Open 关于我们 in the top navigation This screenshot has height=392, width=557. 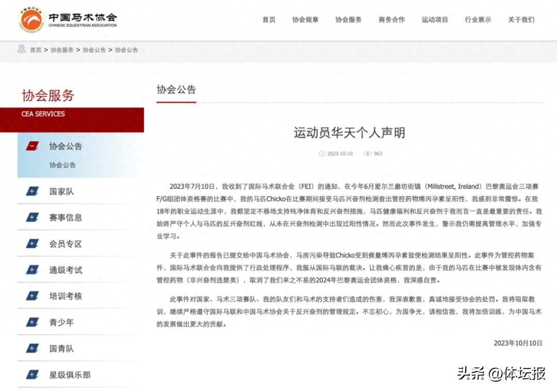coord(521,20)
